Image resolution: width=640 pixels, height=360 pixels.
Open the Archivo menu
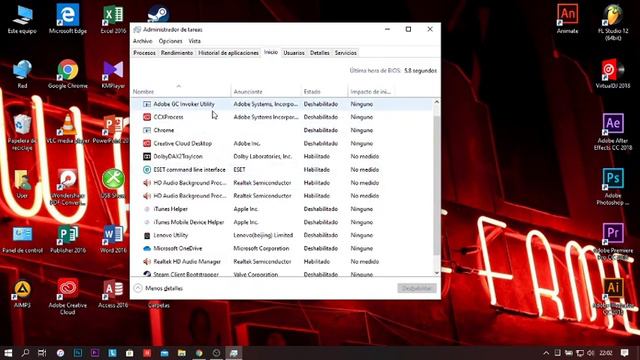coord(142,41)
